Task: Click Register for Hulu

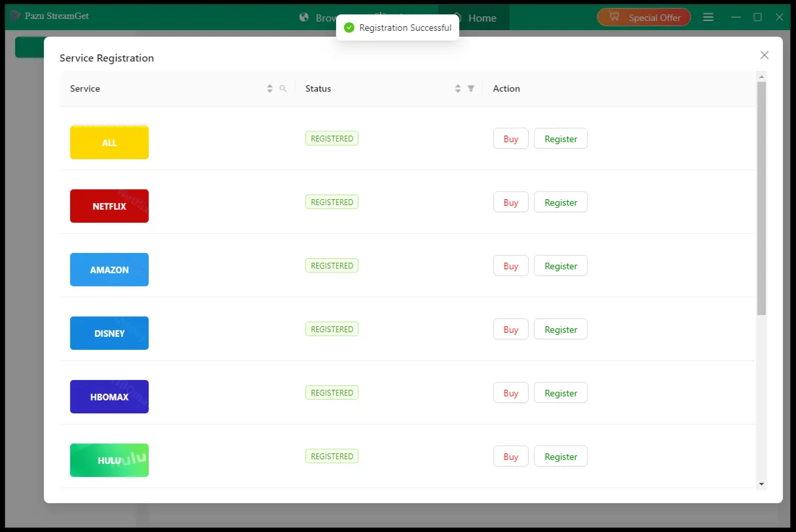Action: 561,456
